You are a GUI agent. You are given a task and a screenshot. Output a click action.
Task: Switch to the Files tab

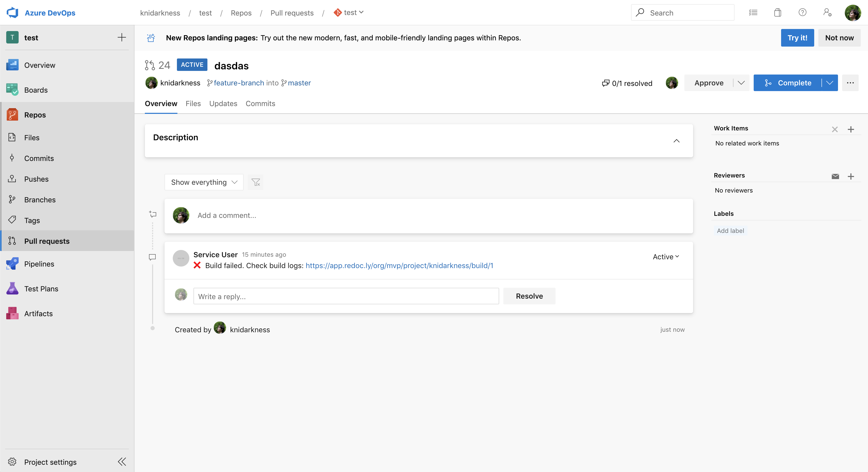pos(193,104)
